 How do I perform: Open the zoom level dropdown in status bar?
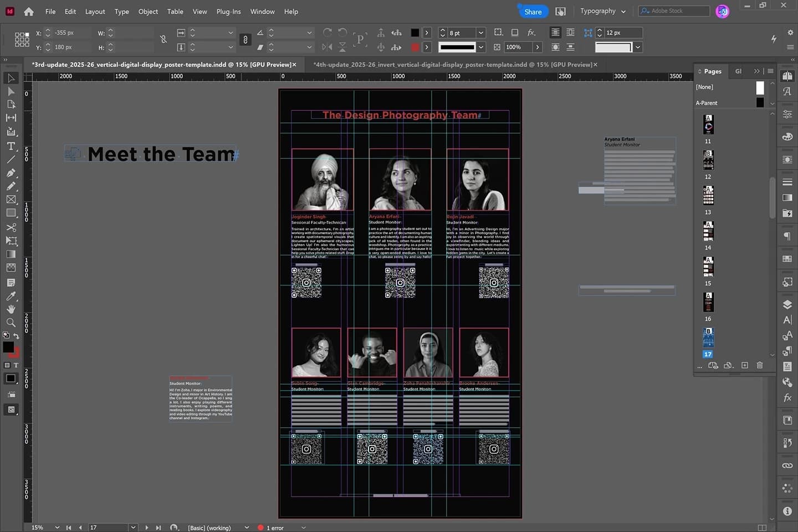(57, 528)
